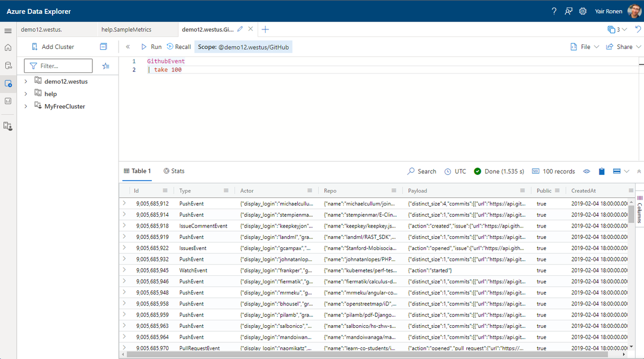Click the favorites star list icon
The width and height of the screenshot is (644, 359).
[106, 66]
